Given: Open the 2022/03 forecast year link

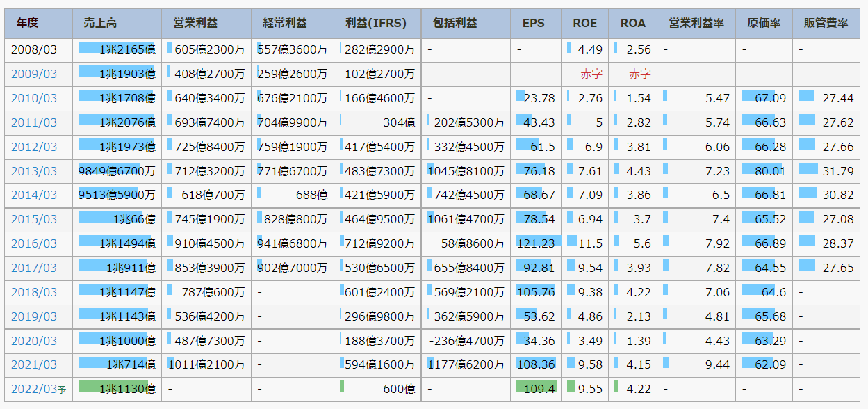Looking at the screenshot, I should click(38, 389).
